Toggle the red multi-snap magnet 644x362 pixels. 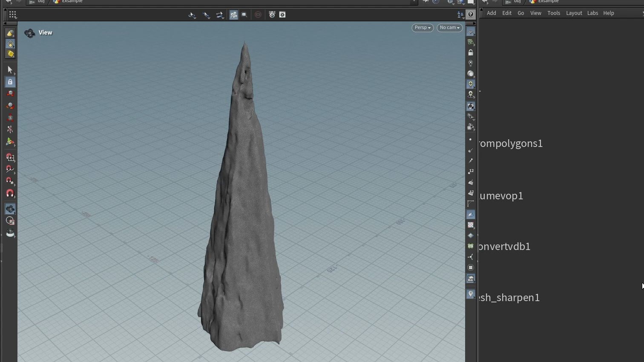(10, 193)
